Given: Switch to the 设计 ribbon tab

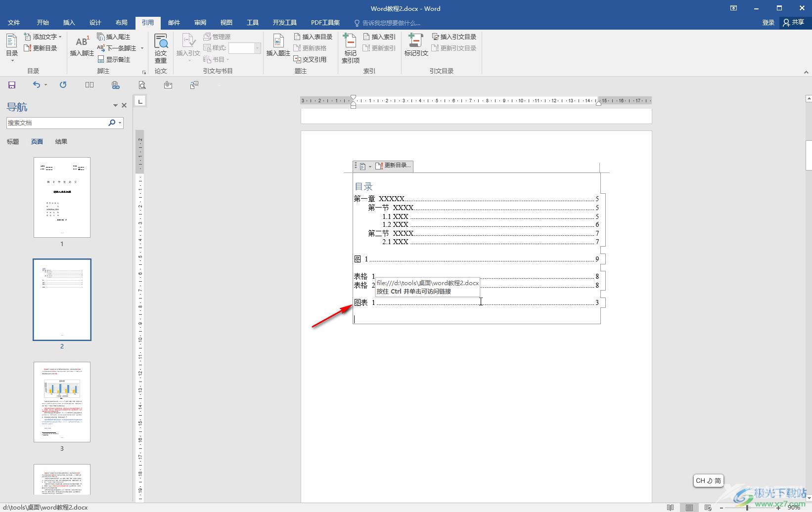Looking at the screenshot, I should click(x=95, y=23).
